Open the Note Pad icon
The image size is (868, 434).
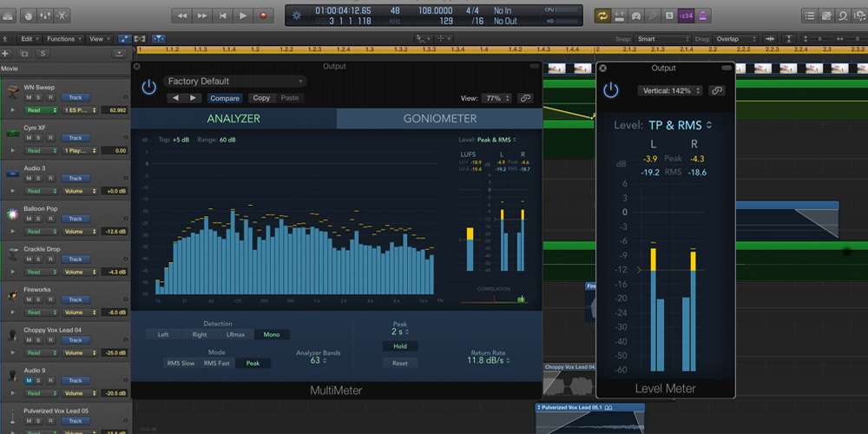tap(826, 16)
